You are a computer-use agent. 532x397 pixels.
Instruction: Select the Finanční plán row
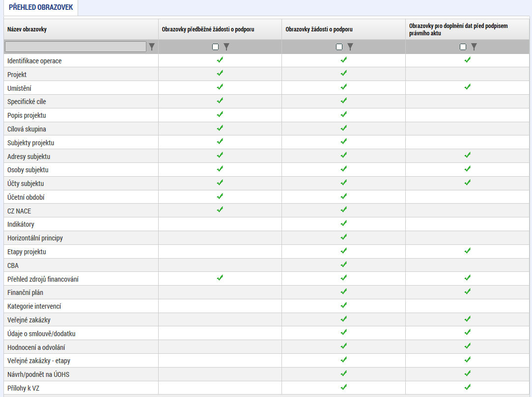(x=267, y=292)
